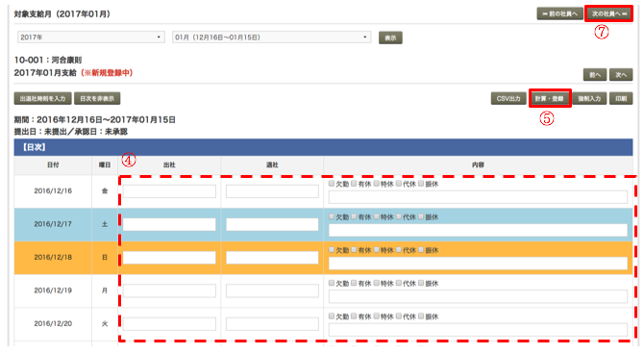The image size is (644, 354).
Task: Focus 内容 text field for 2016/12/19
Action: click(x=478, y=296)
